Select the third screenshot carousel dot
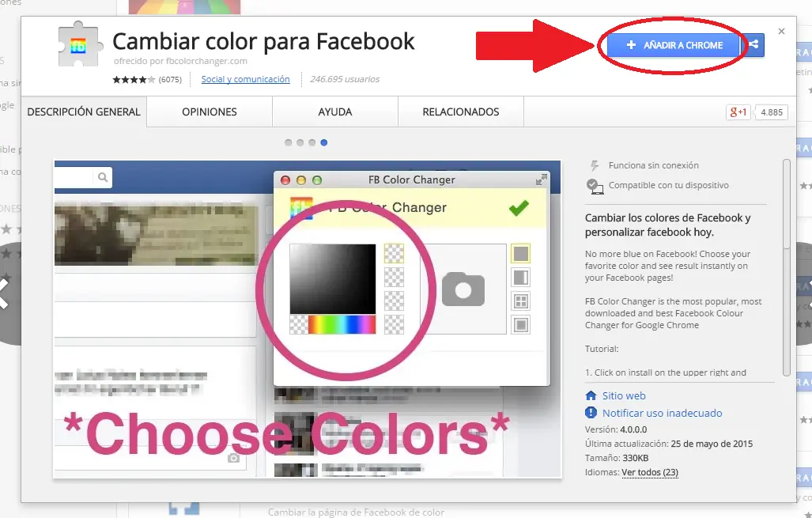This screenshot has height=518, width=812. pos(312,142)
